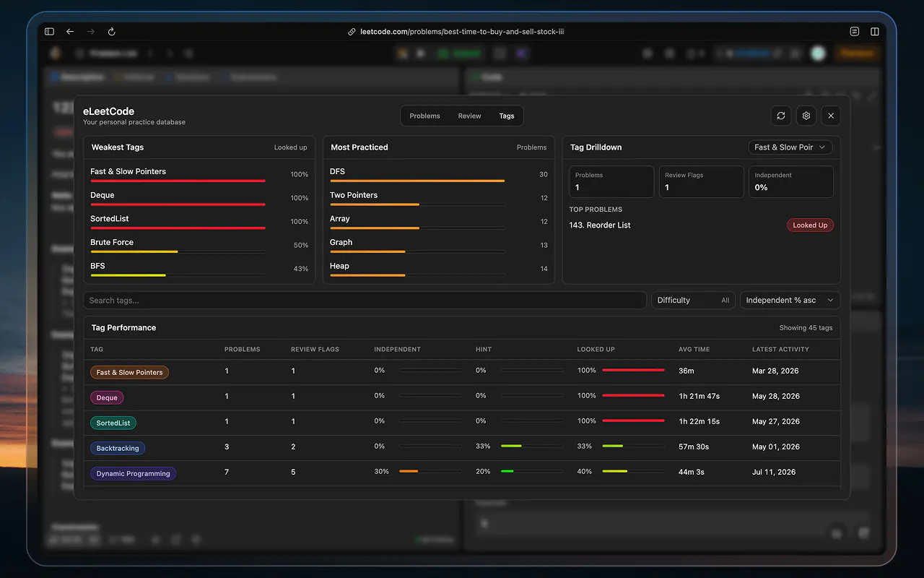924x578 pixels.
Task: Click the Looked Up badge for Reorder List
Action: point(810,225)
